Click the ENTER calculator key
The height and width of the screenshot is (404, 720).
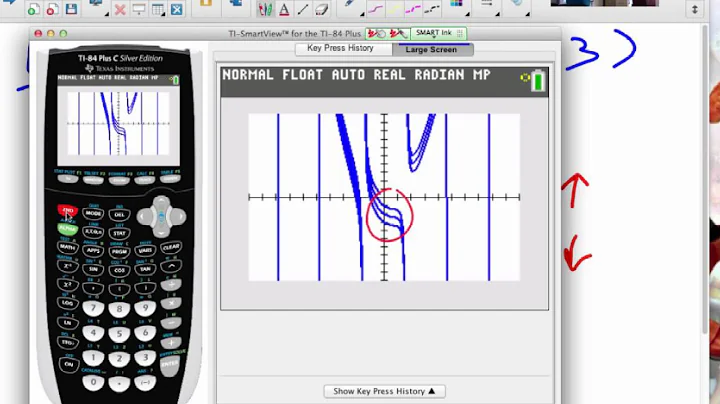tap(170, 364)
